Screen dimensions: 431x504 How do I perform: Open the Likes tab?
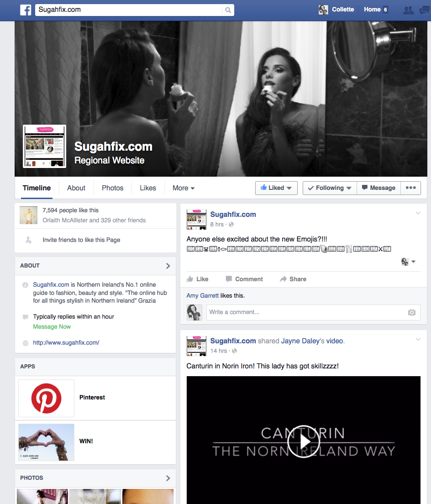click(x=148, y=188)
